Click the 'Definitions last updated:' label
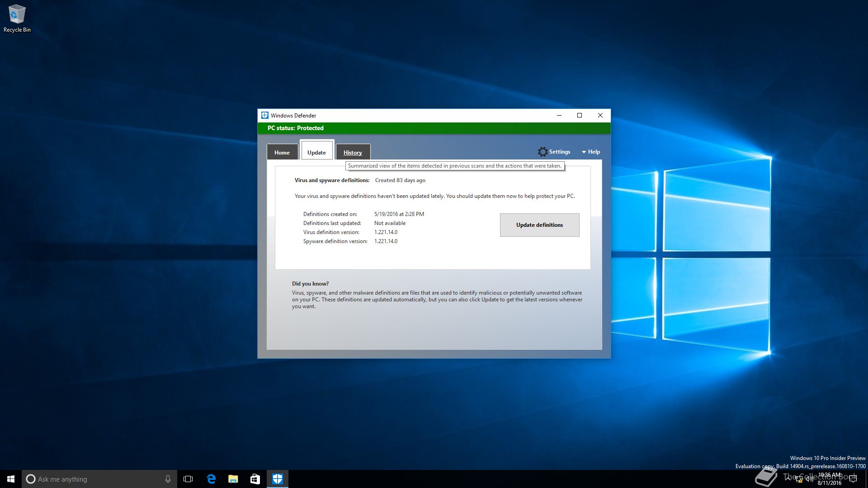This screenshot has width=868, height=488. [x=332, y=223]
